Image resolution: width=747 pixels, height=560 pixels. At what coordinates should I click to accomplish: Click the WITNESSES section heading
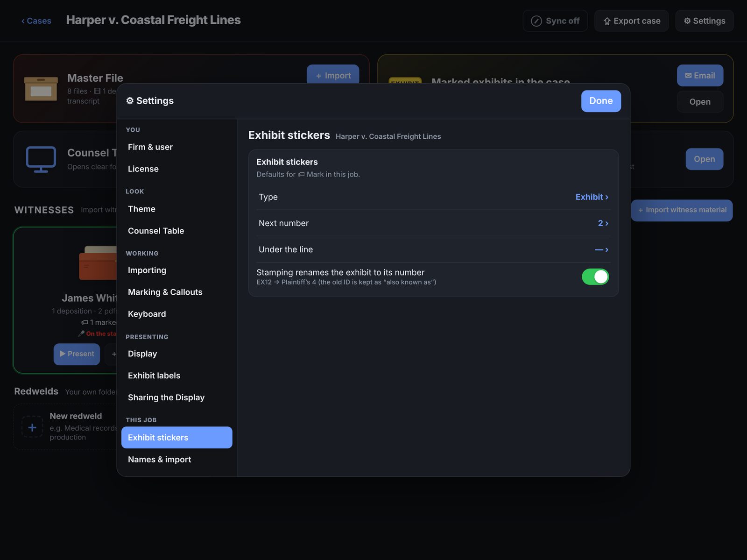click(x=44, y=210)
